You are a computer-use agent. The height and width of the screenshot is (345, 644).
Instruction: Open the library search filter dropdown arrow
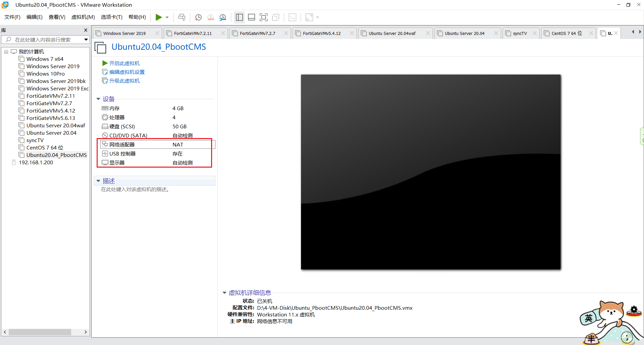pyautogui.click(x=86, y=40)
